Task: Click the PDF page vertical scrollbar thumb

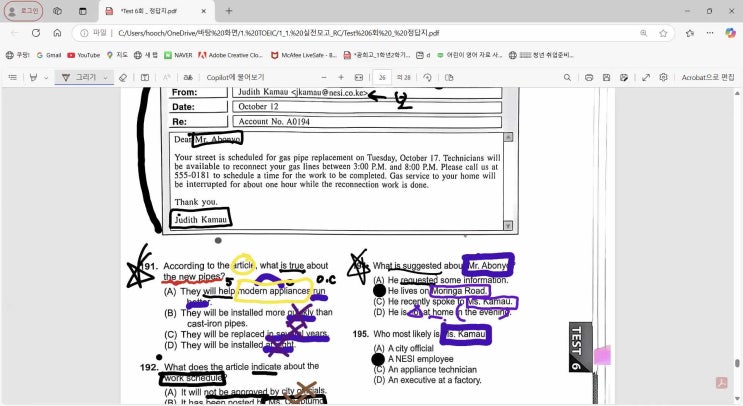Action: tap(737, 363)
